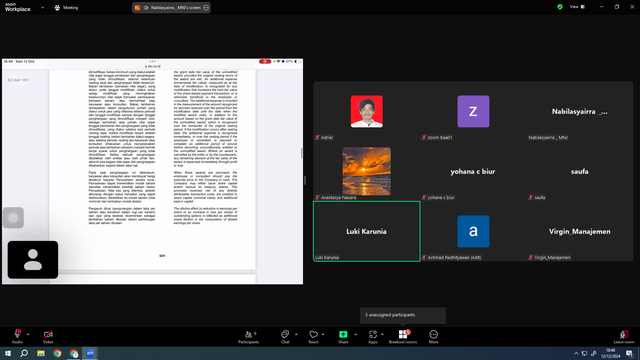Select Anastasya Nazara's sunset picture tile
The image size is (640, 360).
(x=367, y=171)
